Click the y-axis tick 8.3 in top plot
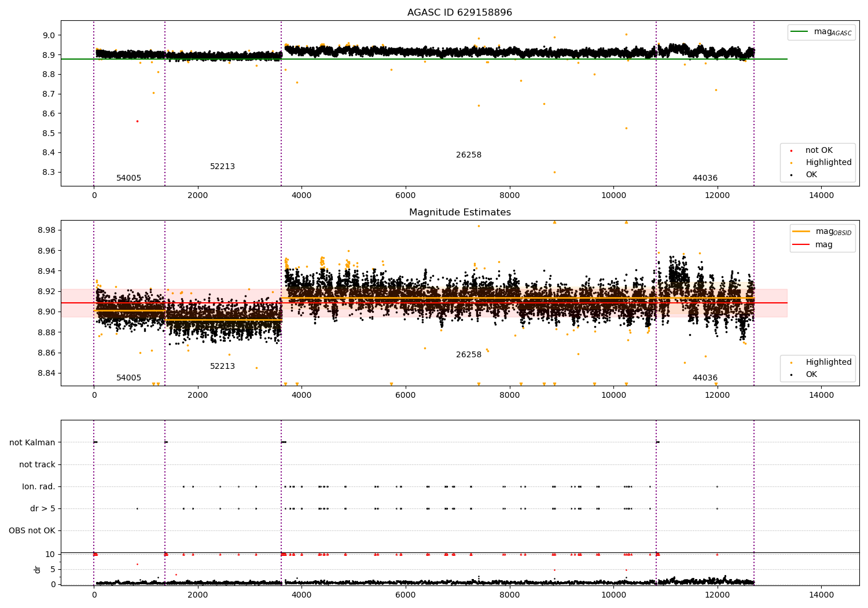Screen dimensions: 868x608 (48, 173)
